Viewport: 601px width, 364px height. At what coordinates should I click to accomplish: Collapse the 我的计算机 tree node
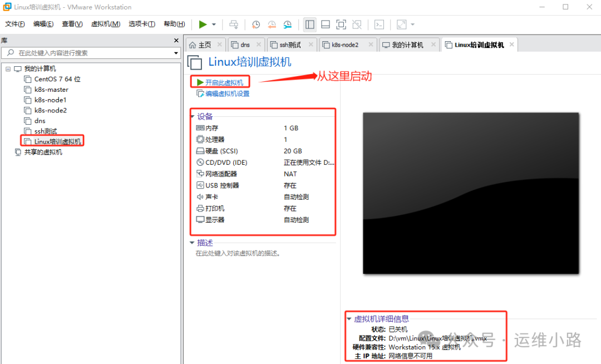(x=8, y=69)
